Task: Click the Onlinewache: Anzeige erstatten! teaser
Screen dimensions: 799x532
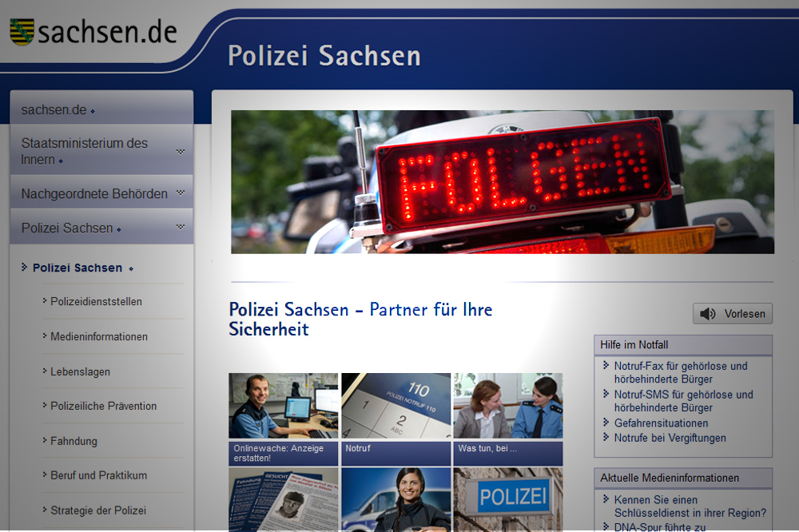Action: [283, 406]
